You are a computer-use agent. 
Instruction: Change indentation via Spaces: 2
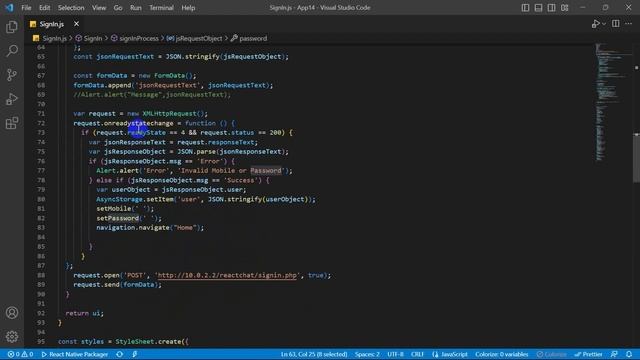pyautogui.click(x=367, y=354)
